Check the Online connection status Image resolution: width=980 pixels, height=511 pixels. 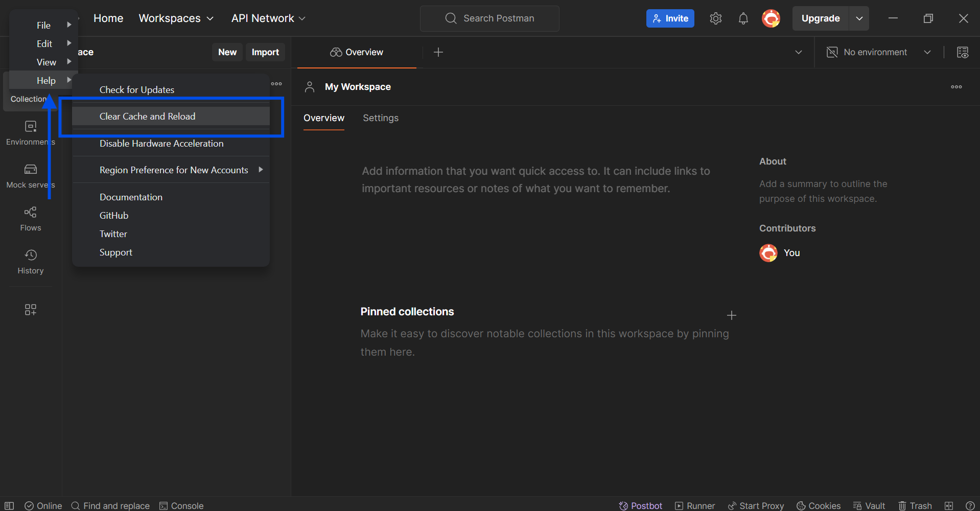tap(43, 505)
